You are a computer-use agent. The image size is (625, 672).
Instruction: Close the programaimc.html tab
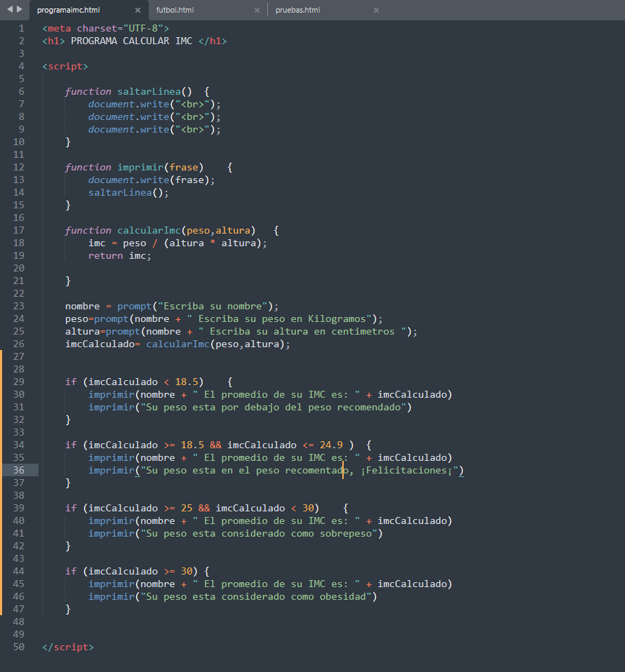(137, 10)
